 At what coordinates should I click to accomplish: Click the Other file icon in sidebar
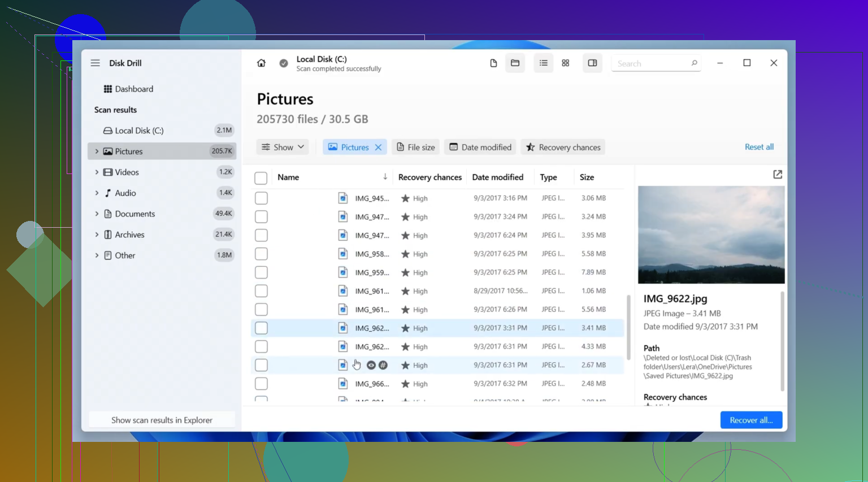pyautogui.click(x=107, y=255)
